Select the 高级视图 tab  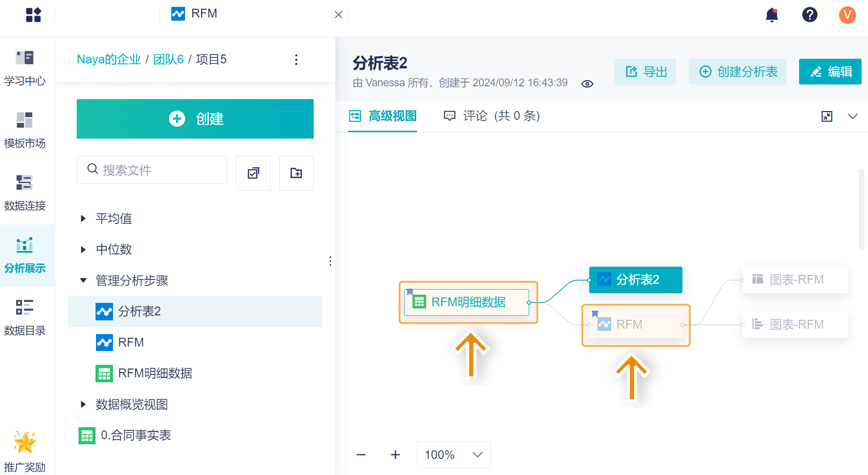click(x=383, y=116)
